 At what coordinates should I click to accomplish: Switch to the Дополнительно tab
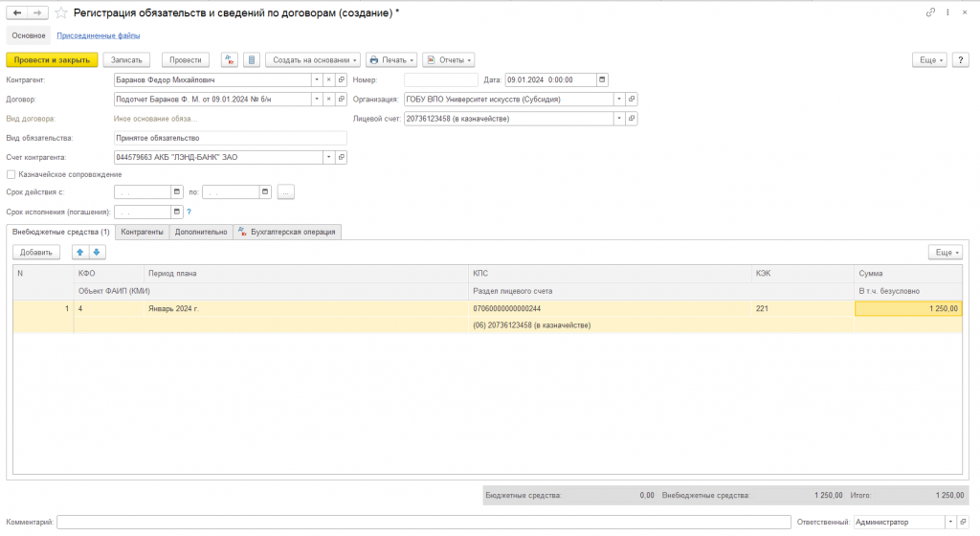coord(201,232)
